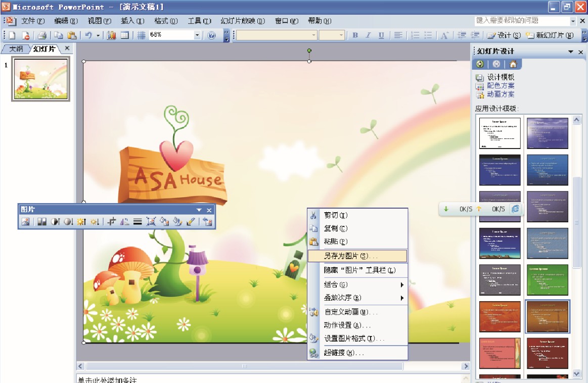
Task: Insert a table from the toolbar
Action: [124, 35]
